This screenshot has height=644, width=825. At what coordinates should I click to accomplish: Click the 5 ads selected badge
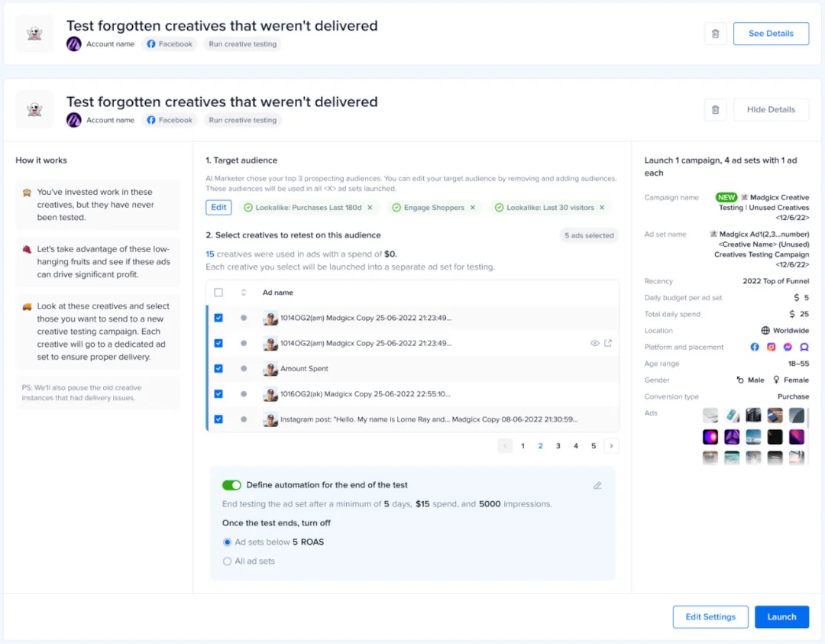click(x=589, y=235)
